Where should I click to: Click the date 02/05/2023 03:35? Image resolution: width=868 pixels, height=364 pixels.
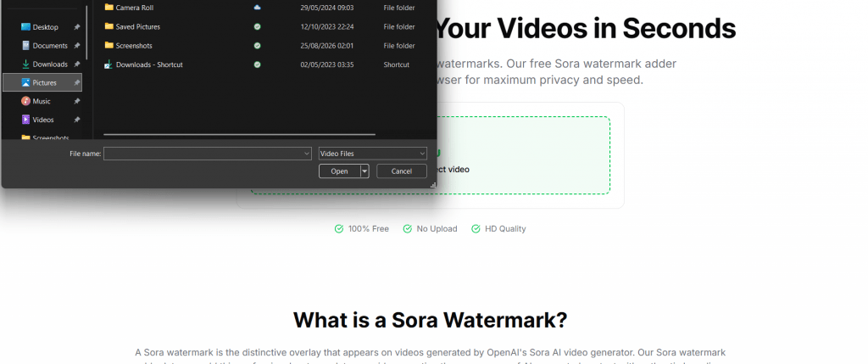coord(327,64)
